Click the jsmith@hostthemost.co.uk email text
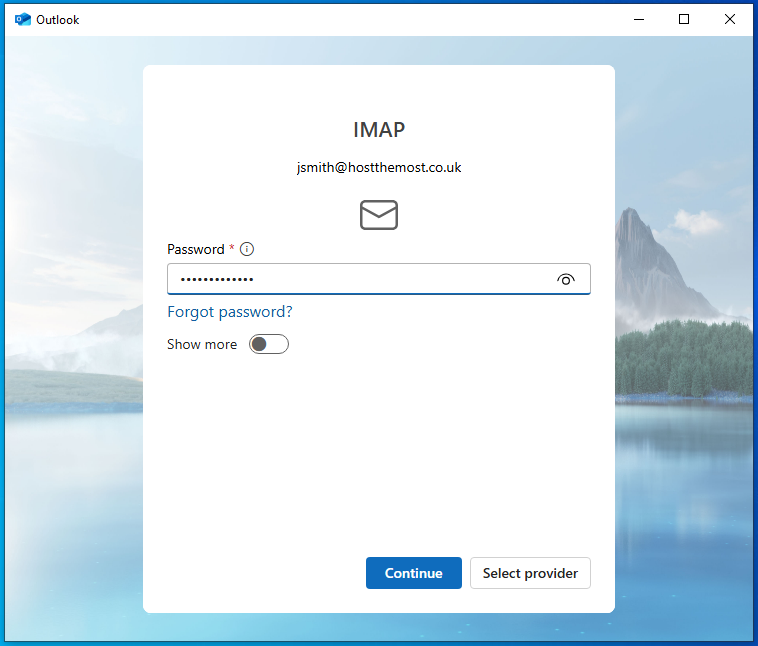This screenshot has height=646, width=758. click(379, 168)
